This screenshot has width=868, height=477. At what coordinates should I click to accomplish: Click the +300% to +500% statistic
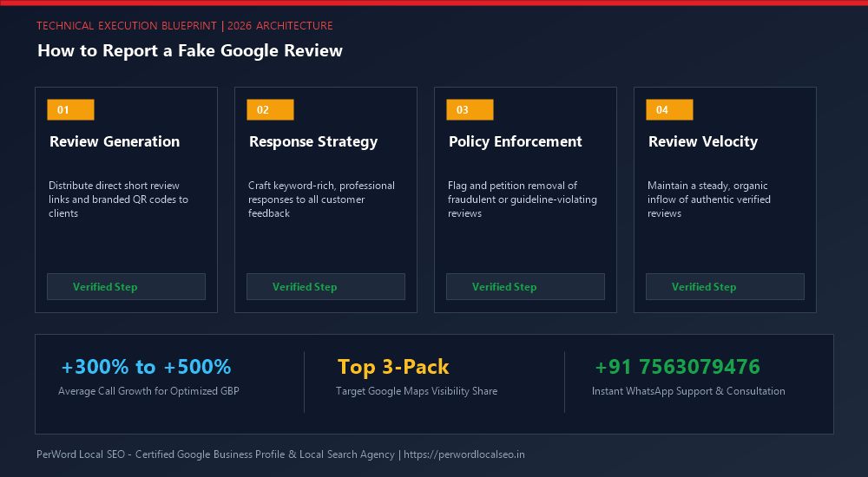coord(146,367)
